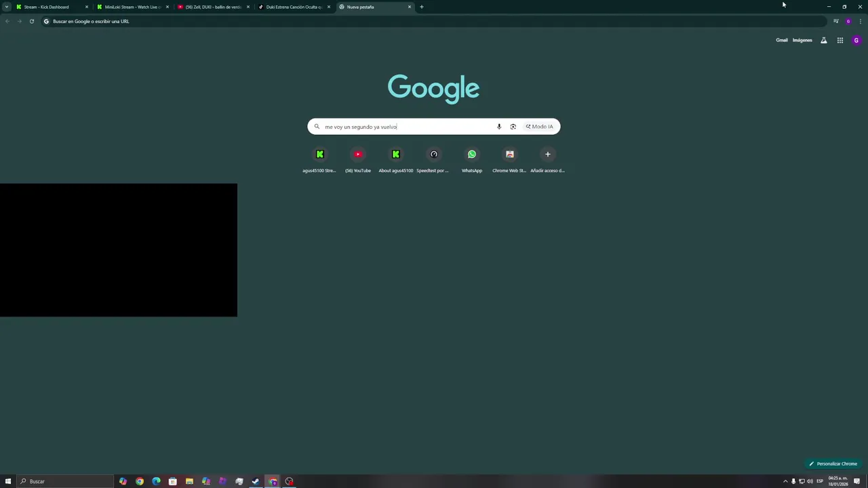Open the agus45100 Stream shortcut
Viewport: 868px width, 488px height.
pos(319,161)
